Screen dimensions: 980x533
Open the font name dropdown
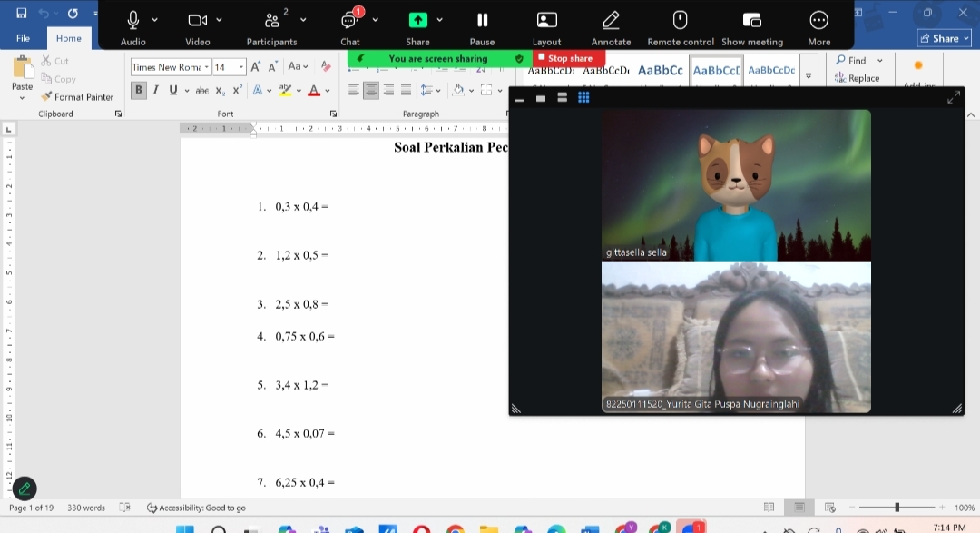click(207, 67)
